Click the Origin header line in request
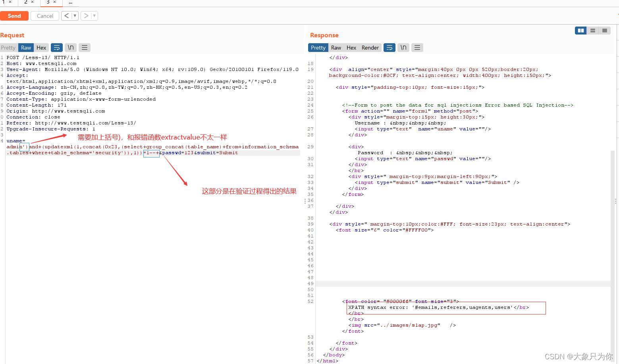This screenshot has height=364, width=619. pos(56,111)
